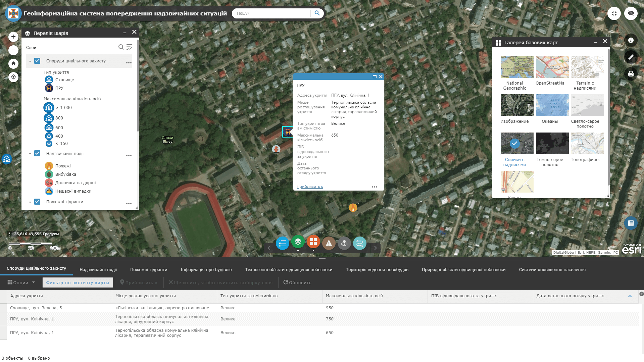This screenshot has width=644, height=362.
Task: Toggle off the Пожежні гідранти layer
Action: click(x=37, y=202)
